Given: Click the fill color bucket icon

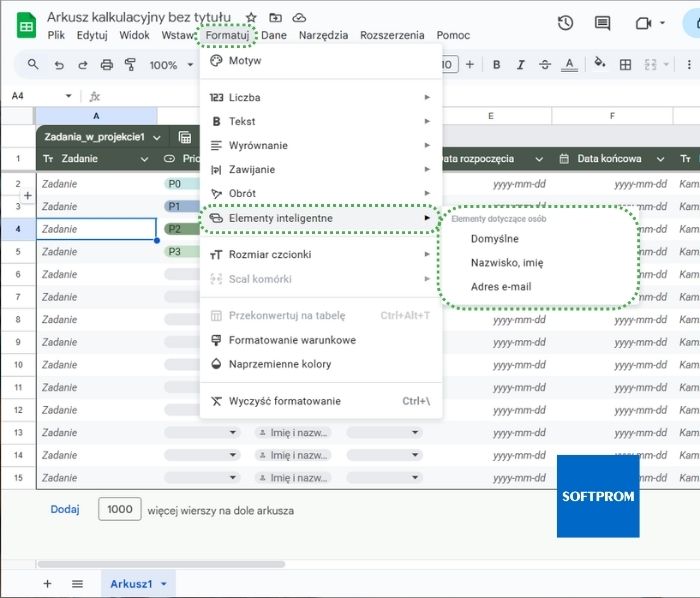Looking at the screenshot, I should (x=600, y=64).
